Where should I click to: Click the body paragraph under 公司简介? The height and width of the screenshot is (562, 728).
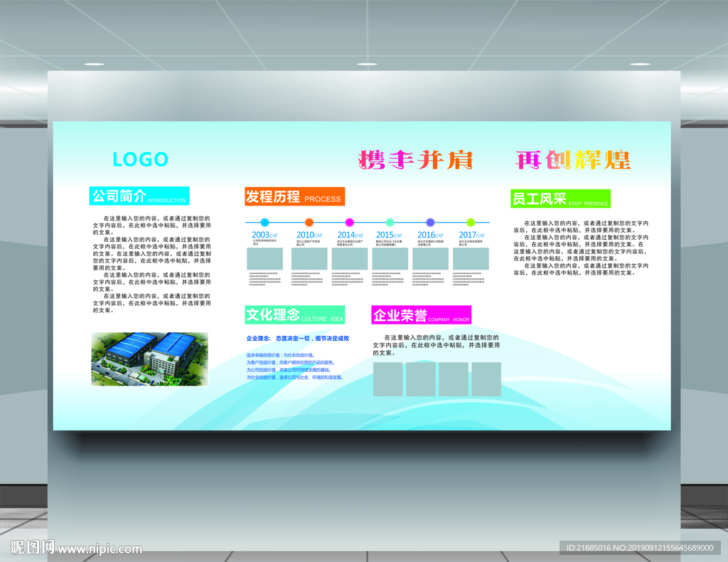pos(152,264)
